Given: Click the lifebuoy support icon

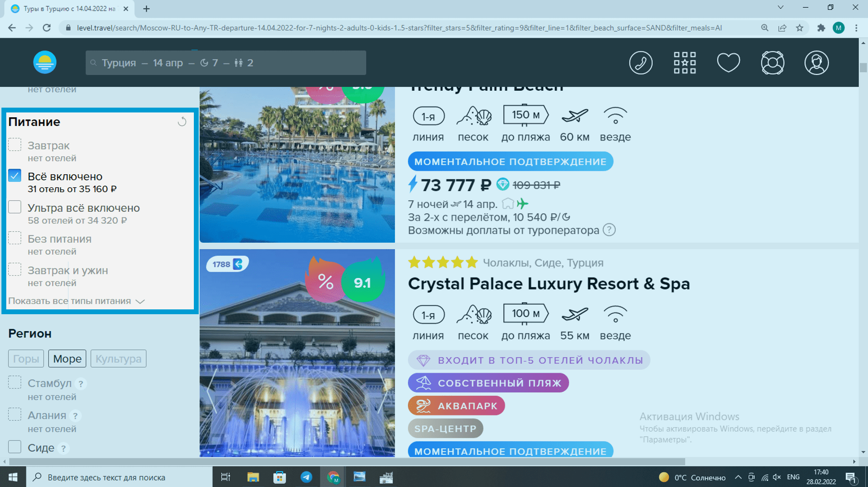Looking at the screenshot, I should [772, 63].
